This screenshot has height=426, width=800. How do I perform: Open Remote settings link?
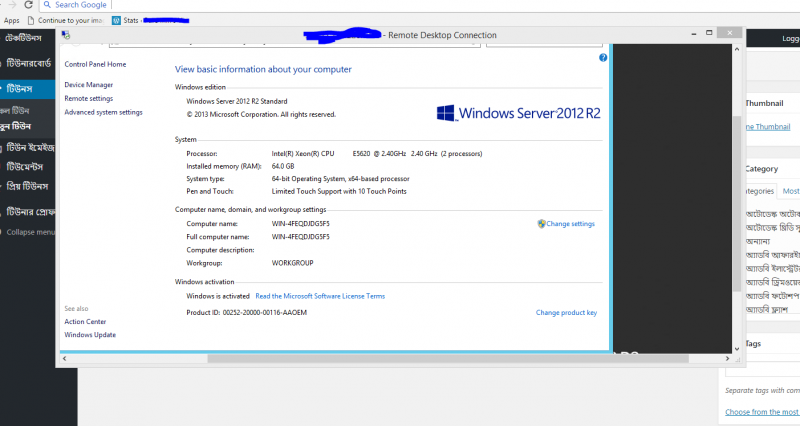pos(89,98)
